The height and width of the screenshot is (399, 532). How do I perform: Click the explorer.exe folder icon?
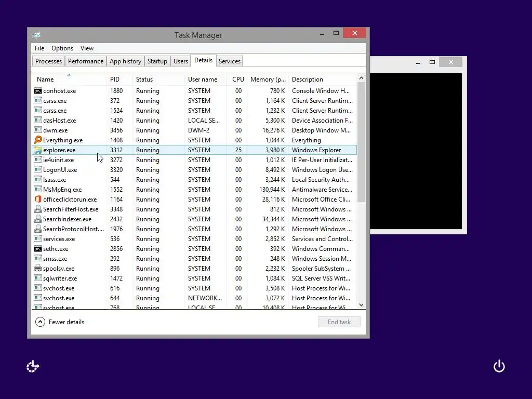tap(37, 150)
